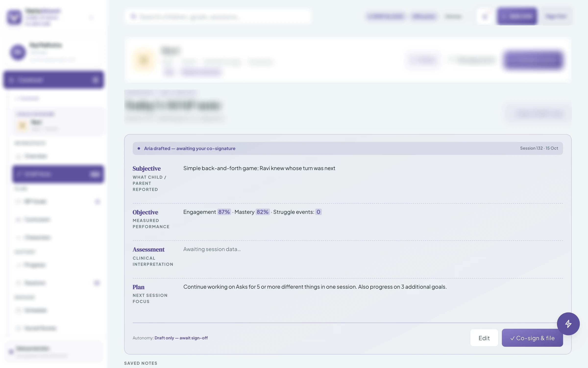This screenshot has width=588, height=368.
Task: Click 'Awaiting session data…' placeholder text
Action: click(212, 249)
